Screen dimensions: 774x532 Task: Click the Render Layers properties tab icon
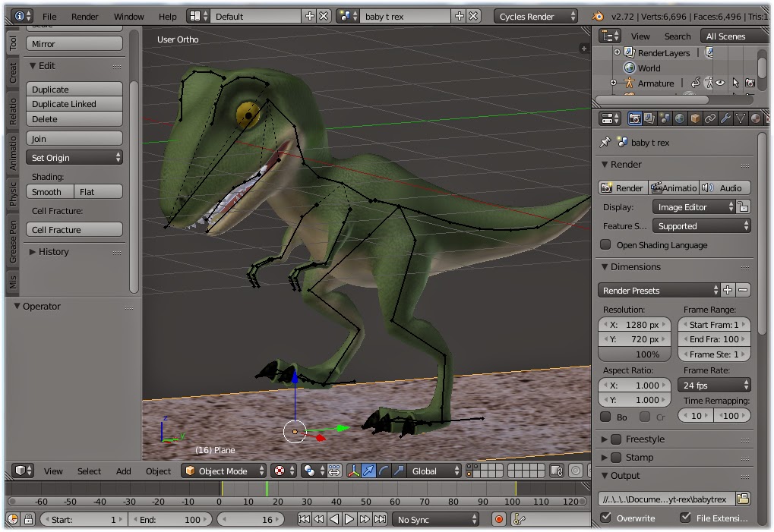tap(649, 118)
